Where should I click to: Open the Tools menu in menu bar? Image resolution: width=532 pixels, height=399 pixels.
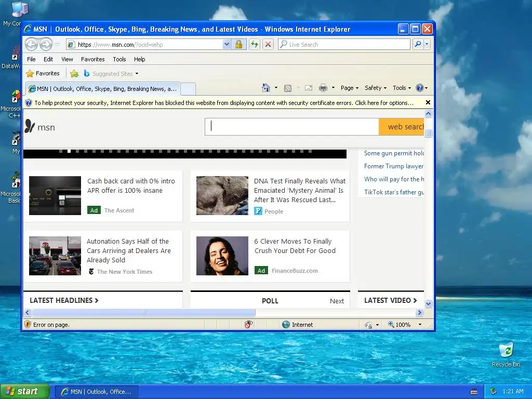tap(119, 59)
